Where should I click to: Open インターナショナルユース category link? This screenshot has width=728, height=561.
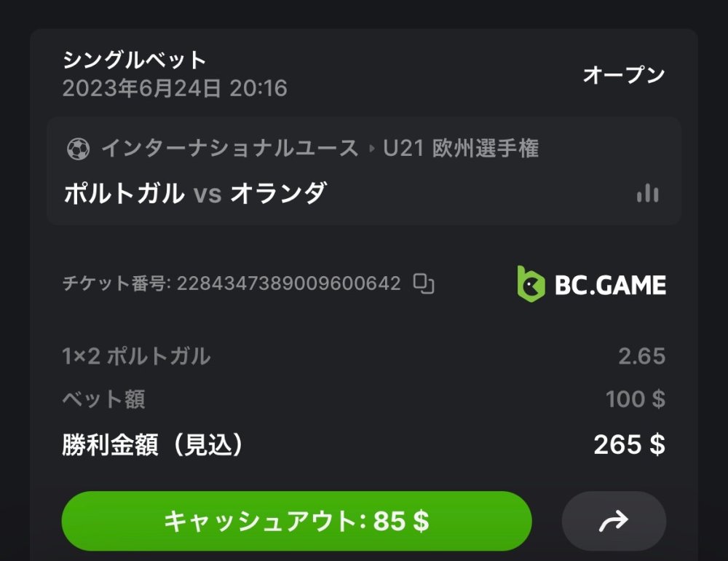pyautogui.click(x=230, y=149)
